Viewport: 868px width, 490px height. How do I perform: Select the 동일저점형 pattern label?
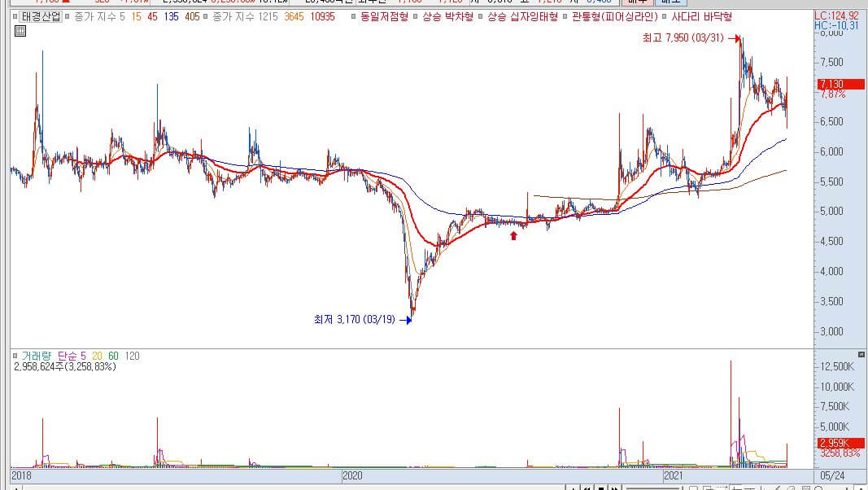384,16
